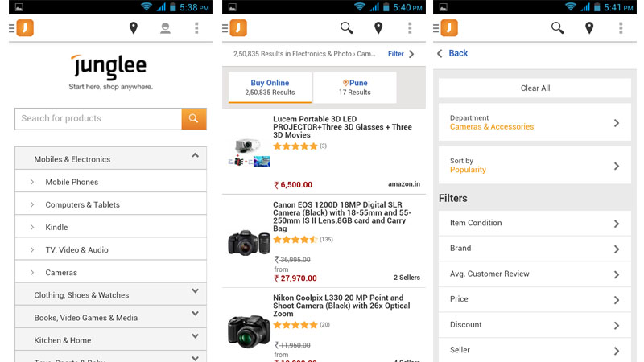Expand Clothing, Shoes & Watches category
Image resolution: width=644 pixels, height=362 pixels.
110,294
